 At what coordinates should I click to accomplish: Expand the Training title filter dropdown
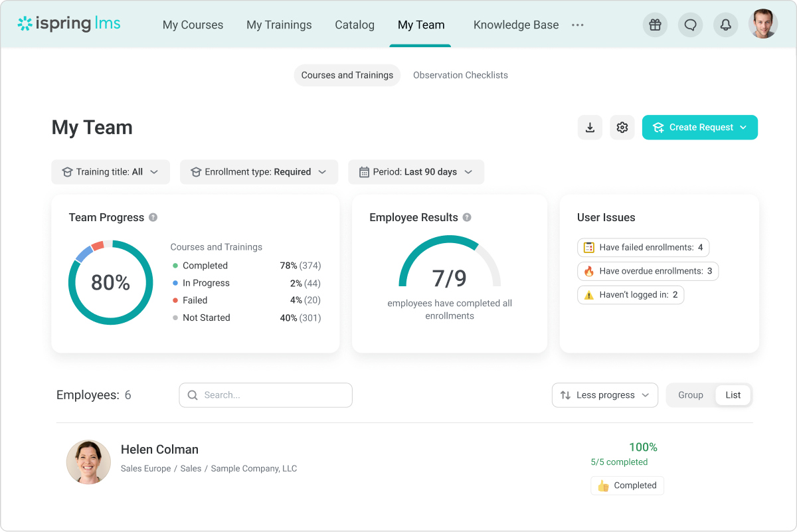[110, 172]
